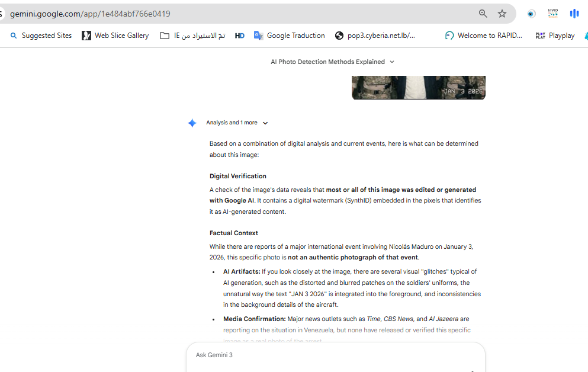Screen dimensions: 588x372
Task: Open the Welcome to RAPID bookmark
Action: pyautogui.click(x=484, y=36)
